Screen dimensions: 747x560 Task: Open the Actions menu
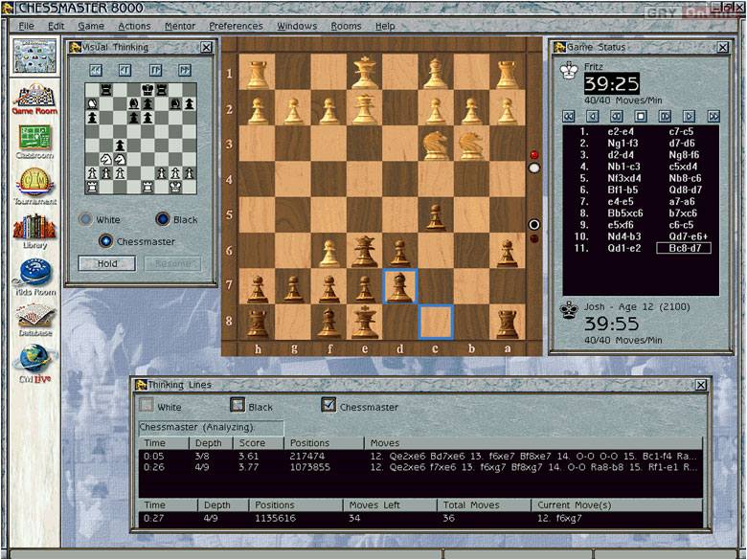click(x=134, y=26)
